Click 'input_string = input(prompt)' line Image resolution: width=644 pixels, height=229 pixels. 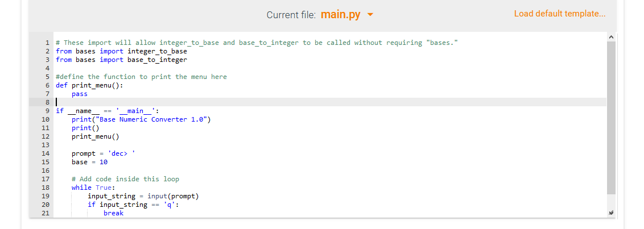143,196
